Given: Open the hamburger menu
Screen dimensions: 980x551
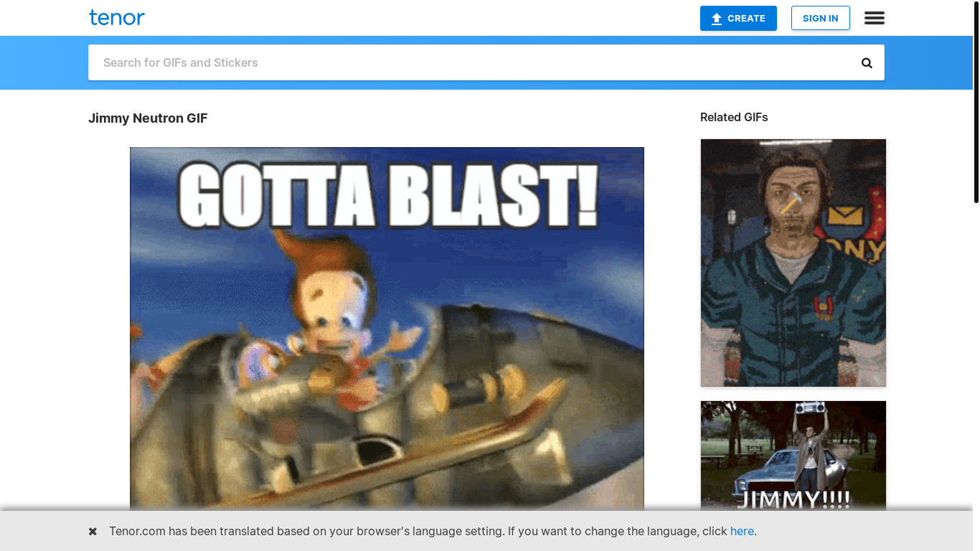Looking at the screenshot, I should point(874,18).
